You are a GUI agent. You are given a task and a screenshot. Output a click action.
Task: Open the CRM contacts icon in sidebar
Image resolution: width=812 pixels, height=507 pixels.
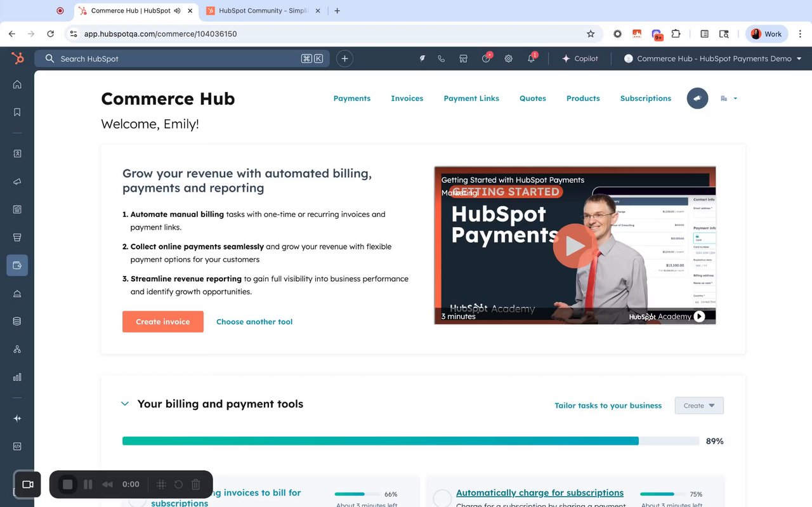[17, 154]
